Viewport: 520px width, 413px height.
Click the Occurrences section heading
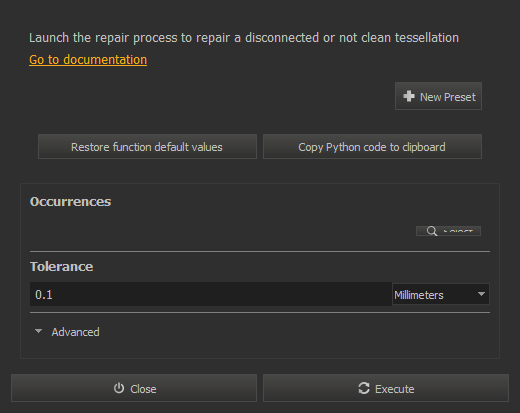coord(70,202)
